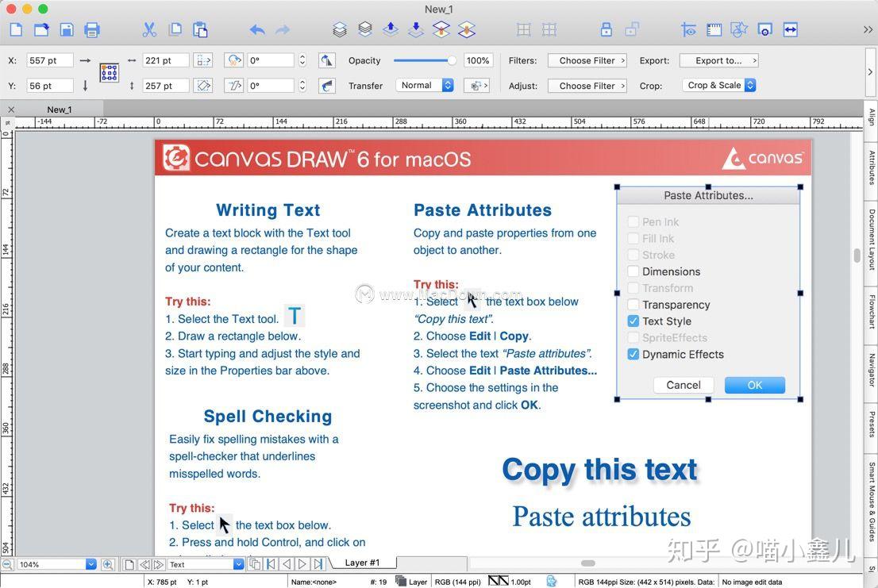Click the blue horizontal double-arrow fit icon
The height and width of the screenshot is (588, 878).
pos(790,29)
